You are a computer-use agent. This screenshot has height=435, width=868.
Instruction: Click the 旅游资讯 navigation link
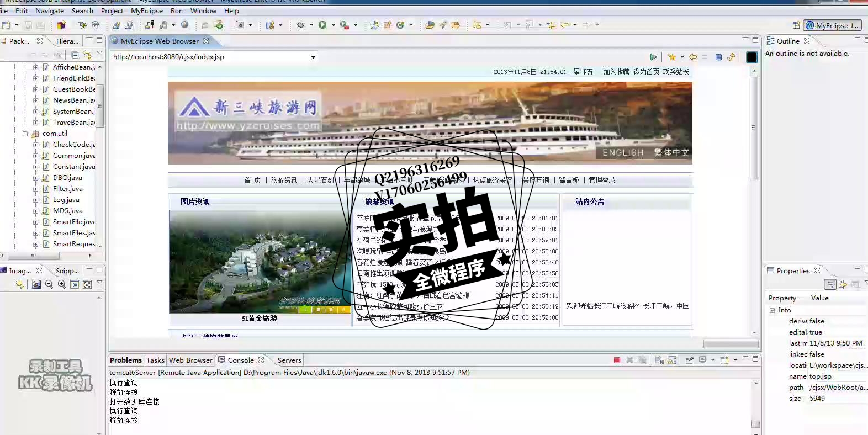[x=284, y=180]
